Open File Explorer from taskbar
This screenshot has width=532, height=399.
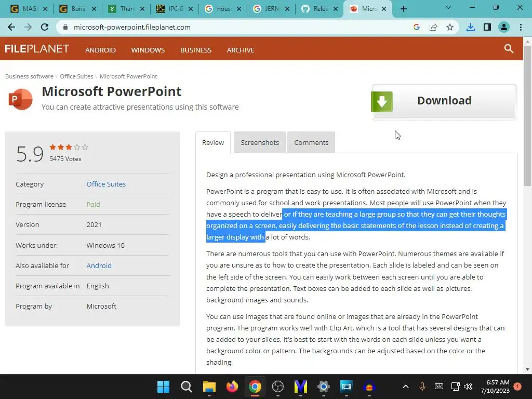209,387
